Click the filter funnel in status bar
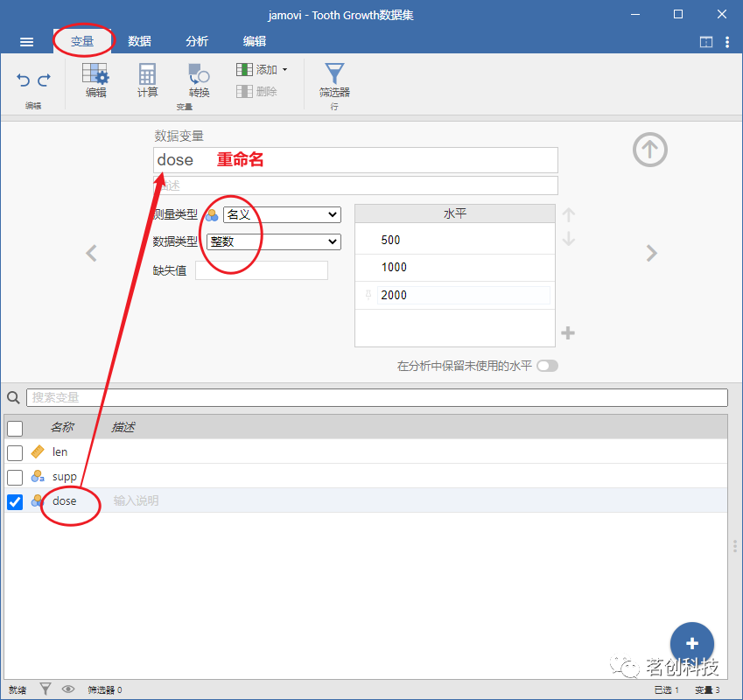Screen dimensions: 743x700 (x=45, y=689)
